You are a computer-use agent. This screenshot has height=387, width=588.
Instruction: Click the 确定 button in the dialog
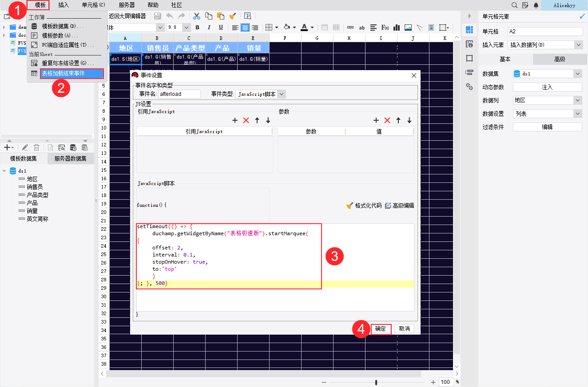click(381, 329)
